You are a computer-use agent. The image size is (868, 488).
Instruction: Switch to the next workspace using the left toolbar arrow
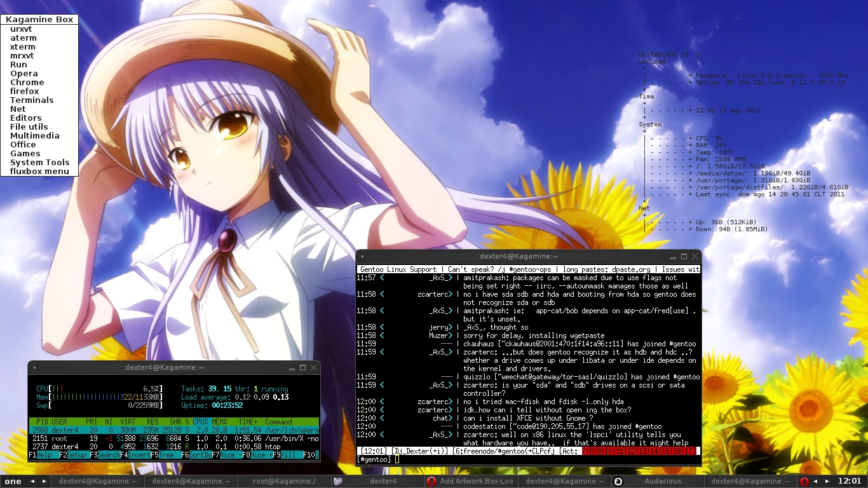pyautogui.click(x=44, y=481)
